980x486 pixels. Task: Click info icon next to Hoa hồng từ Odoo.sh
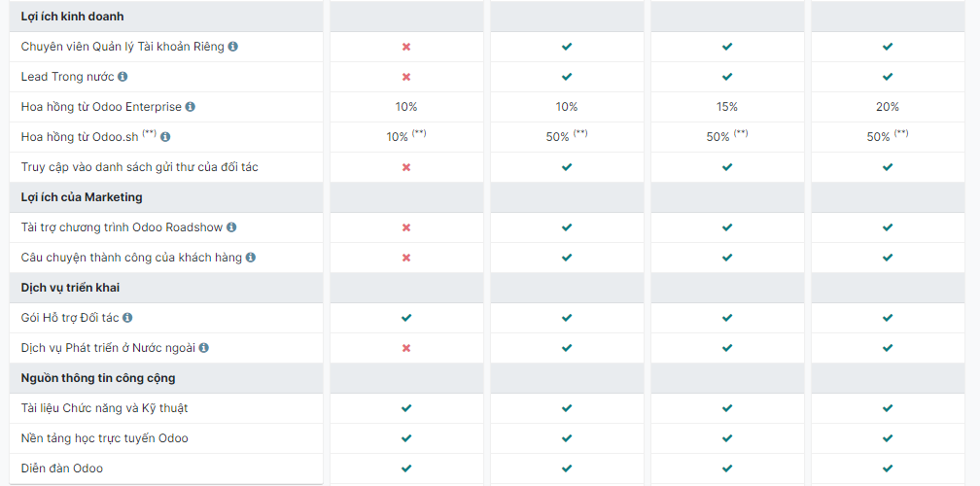(x=165, y=137)
